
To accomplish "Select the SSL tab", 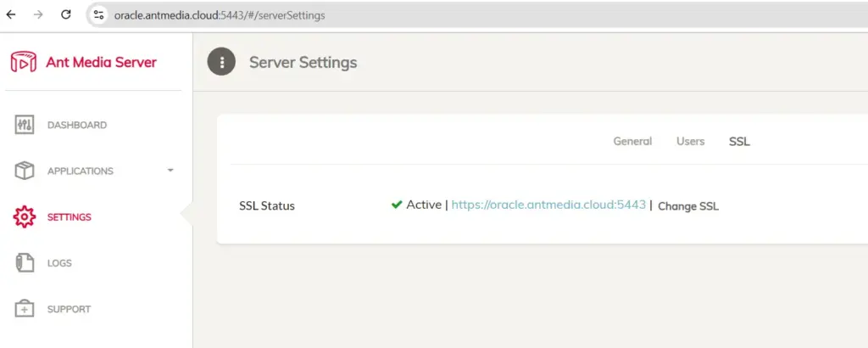I will click(x=739, y=141).
